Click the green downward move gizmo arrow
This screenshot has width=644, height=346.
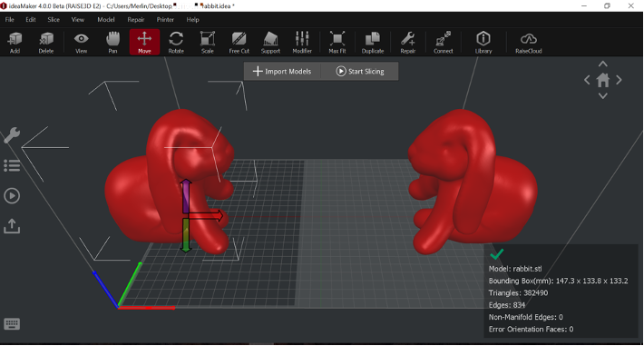tap(186, 235)
